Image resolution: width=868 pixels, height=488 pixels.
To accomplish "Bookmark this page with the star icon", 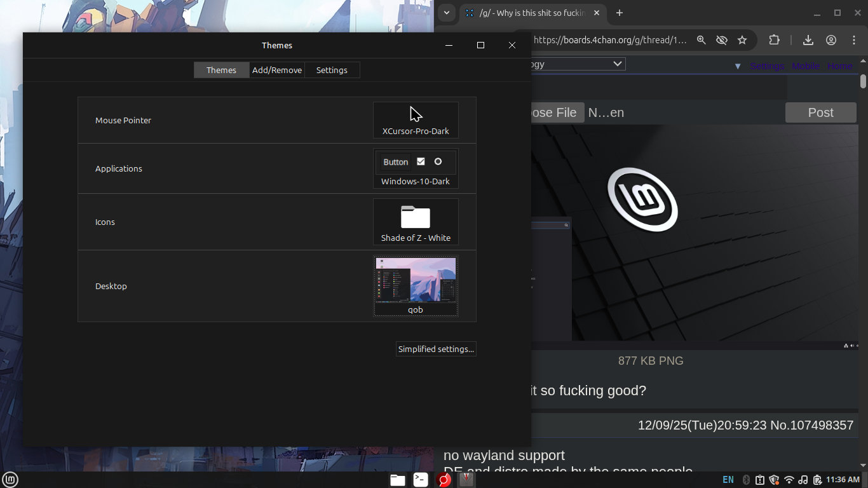I will click(x=742, y=40).
